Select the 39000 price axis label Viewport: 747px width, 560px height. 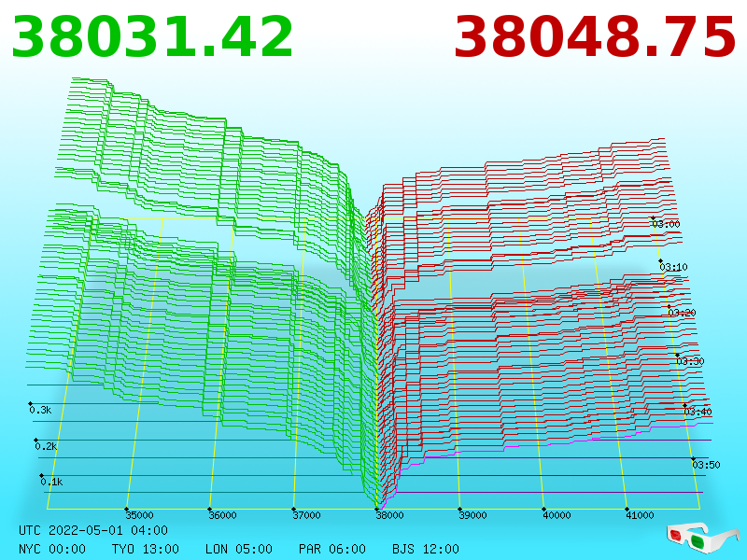click(473, 515)
